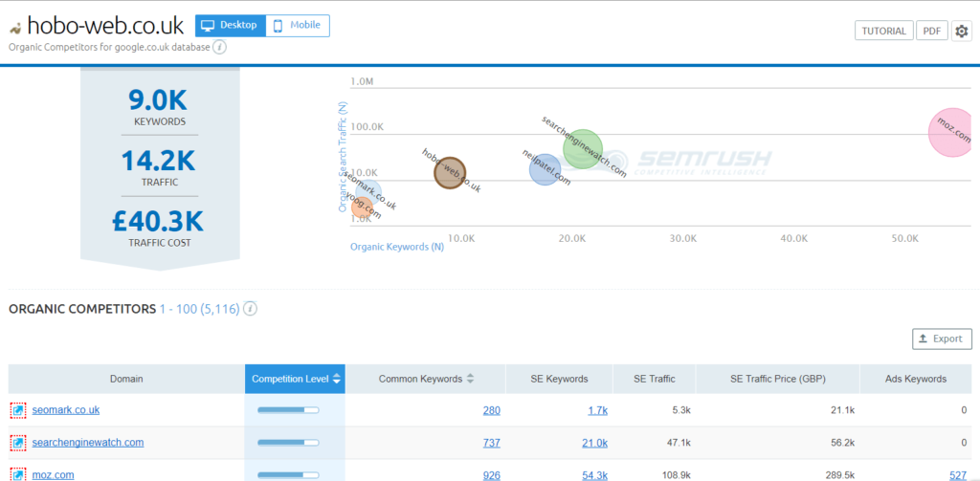Click SE Traffic Price (GBP) header

click(778, 379)
